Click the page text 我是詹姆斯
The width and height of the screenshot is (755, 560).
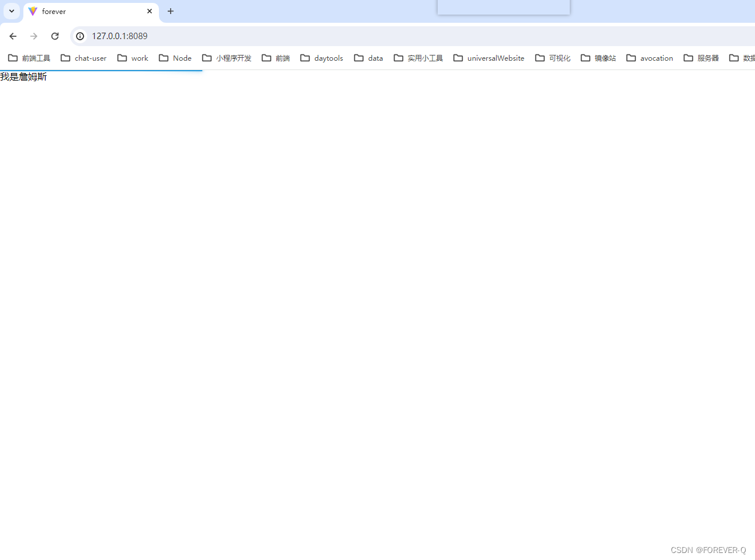(x=23, y=76)
